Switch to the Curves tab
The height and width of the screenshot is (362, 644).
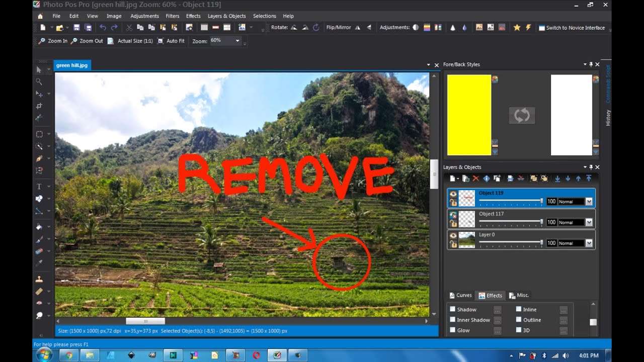[x=460, y=295]
